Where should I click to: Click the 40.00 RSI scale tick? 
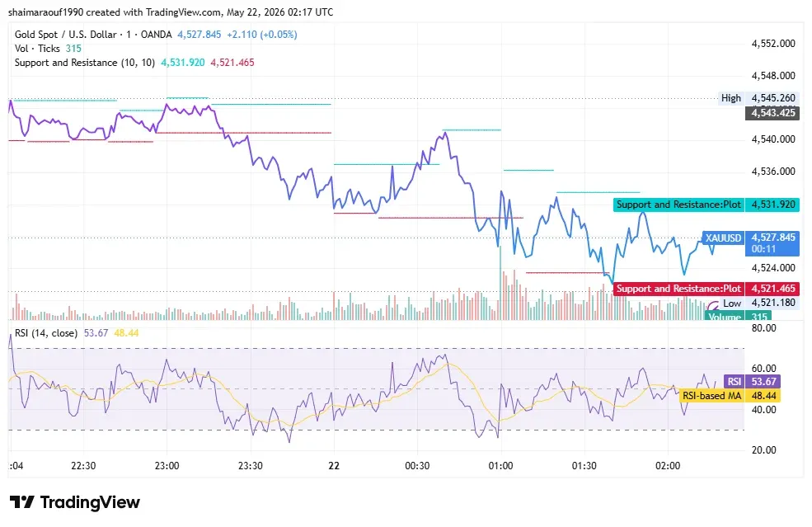tap(764, 410)
